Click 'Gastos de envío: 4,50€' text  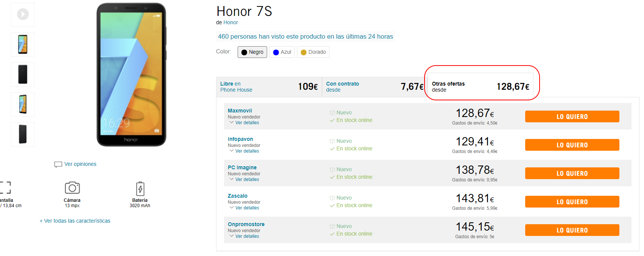click(474, 123)
